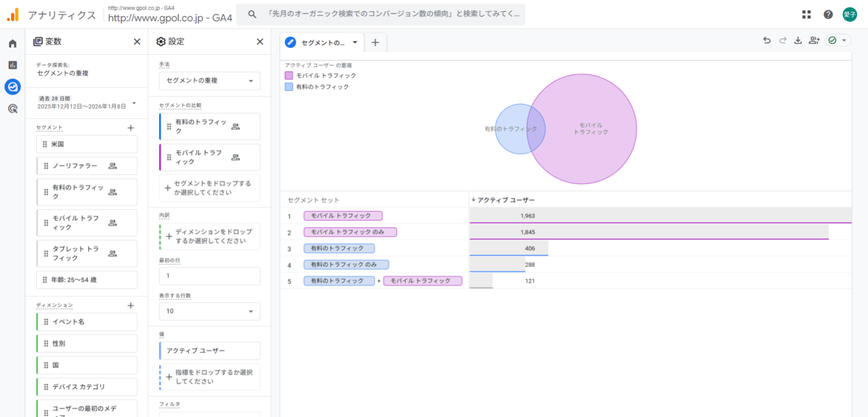The width and height of the screenshot is (868, 417).
Task: Download the exploration data
Action: coord(798,41)
